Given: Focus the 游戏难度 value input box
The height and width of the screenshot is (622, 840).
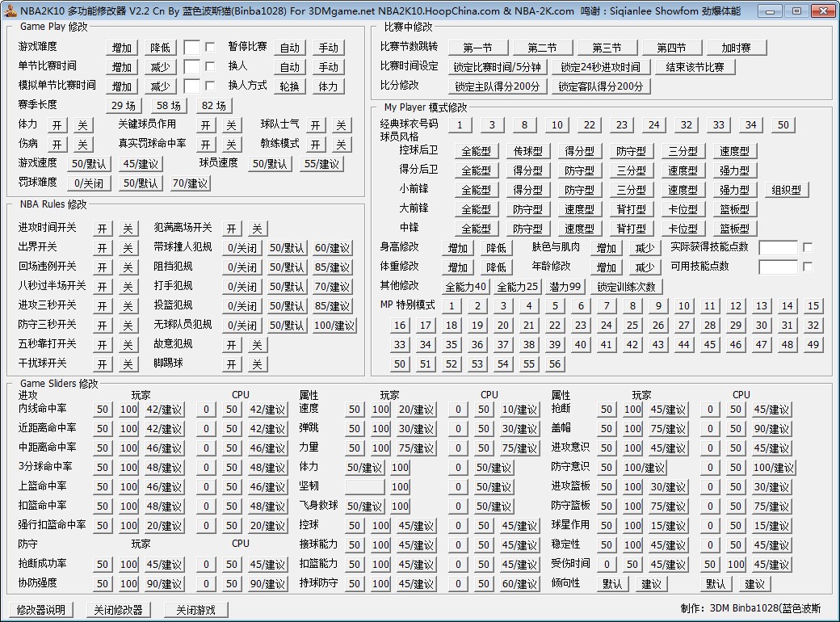Looking at the screenshot, I should click(x=191, y=47).
